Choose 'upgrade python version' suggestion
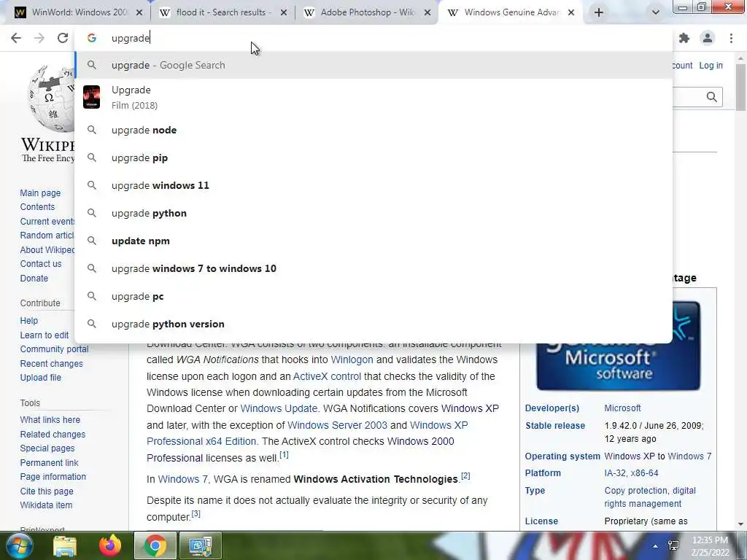The image size is (747, 560). click(x=373, y=324)
